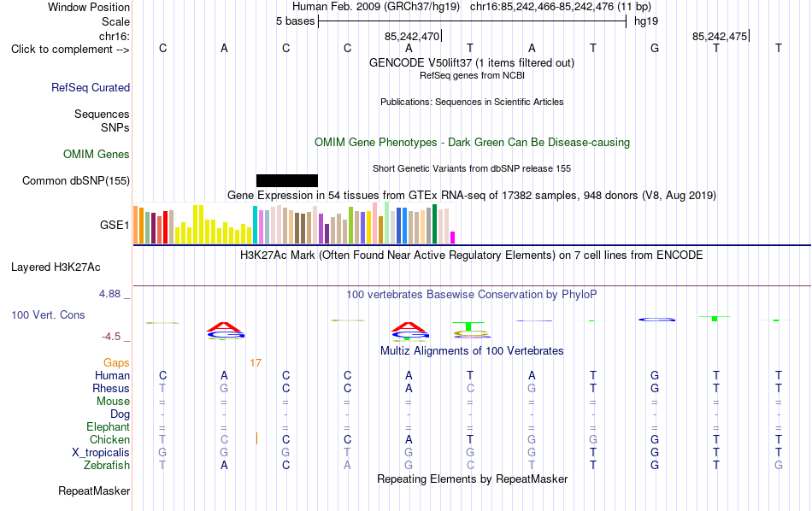
Task: Click the magenta last bar in GTEx chart
Action: (x=453, y=238)
